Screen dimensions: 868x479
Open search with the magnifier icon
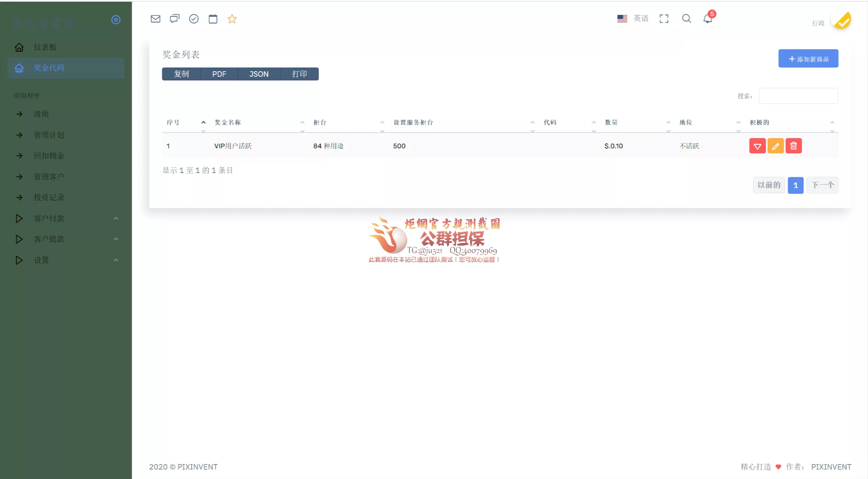pyautogui.click(x=686, y=19)
